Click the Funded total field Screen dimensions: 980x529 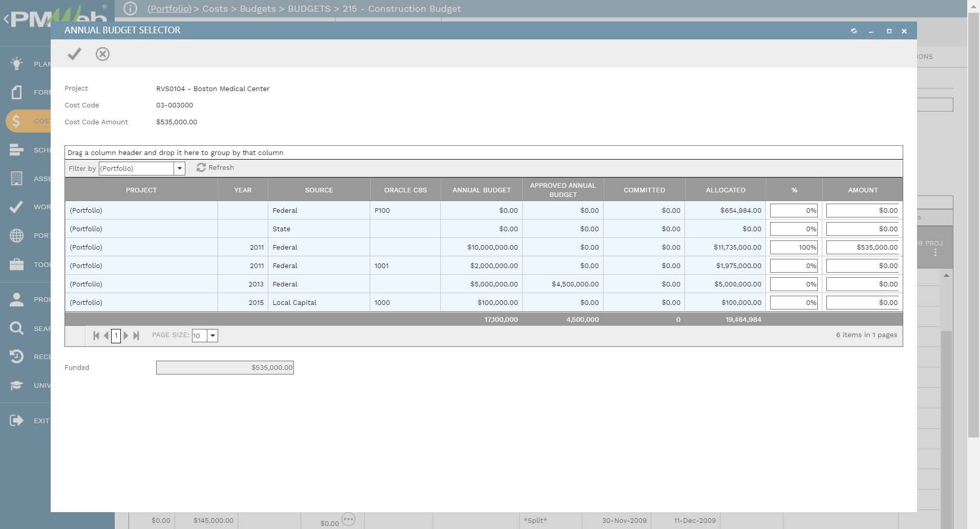[225, 367]
